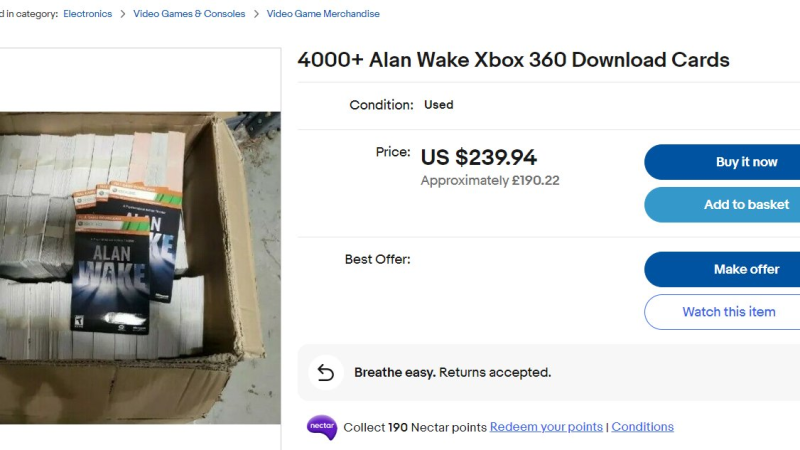Click the chevron after Electronics breadcrumb
This screenshot has width=800, height=450.
click(122, 14)
